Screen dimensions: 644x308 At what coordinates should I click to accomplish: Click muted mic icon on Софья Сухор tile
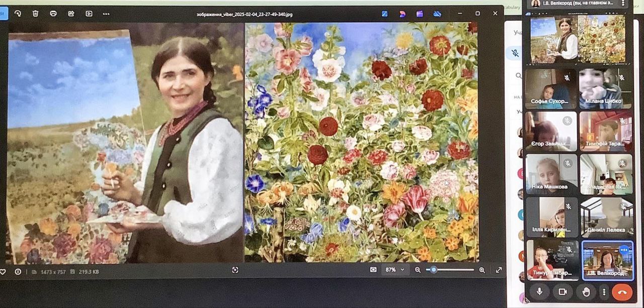(x=567, y=78)
